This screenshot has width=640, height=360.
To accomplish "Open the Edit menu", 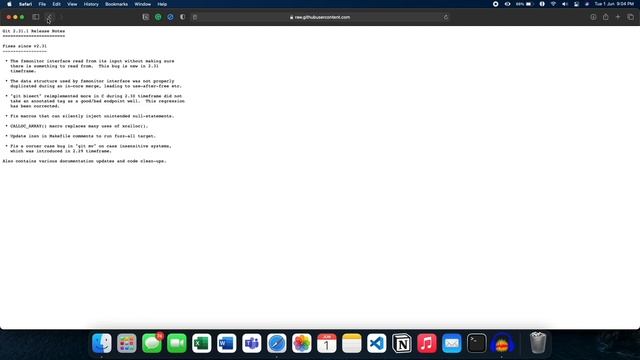I will pos(56,4).
